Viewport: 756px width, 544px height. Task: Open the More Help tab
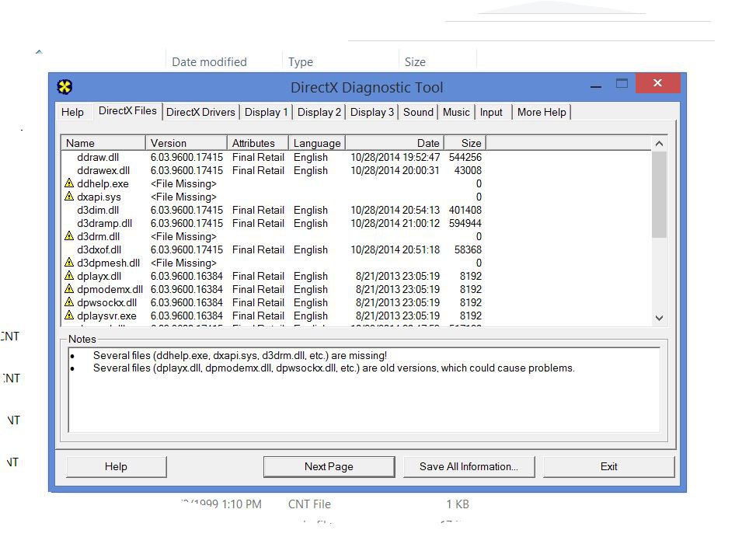pyautogui.click(x=542, y=113)
